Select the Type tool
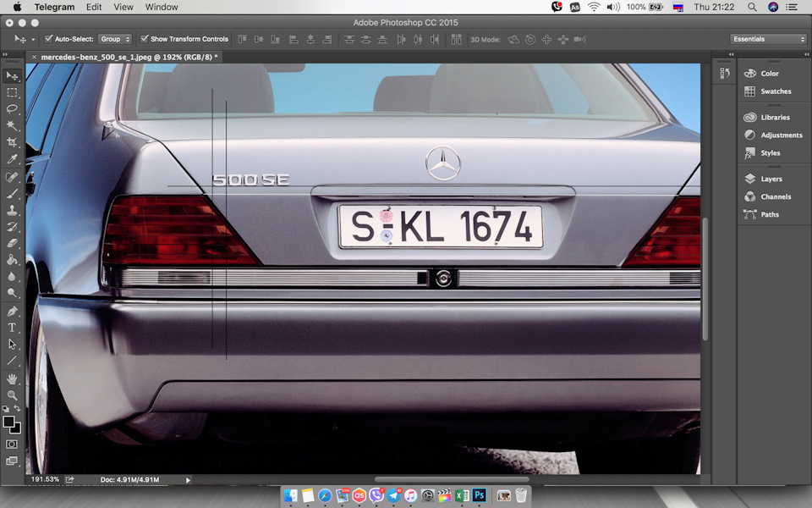812x508 pixels. (11, 328)
